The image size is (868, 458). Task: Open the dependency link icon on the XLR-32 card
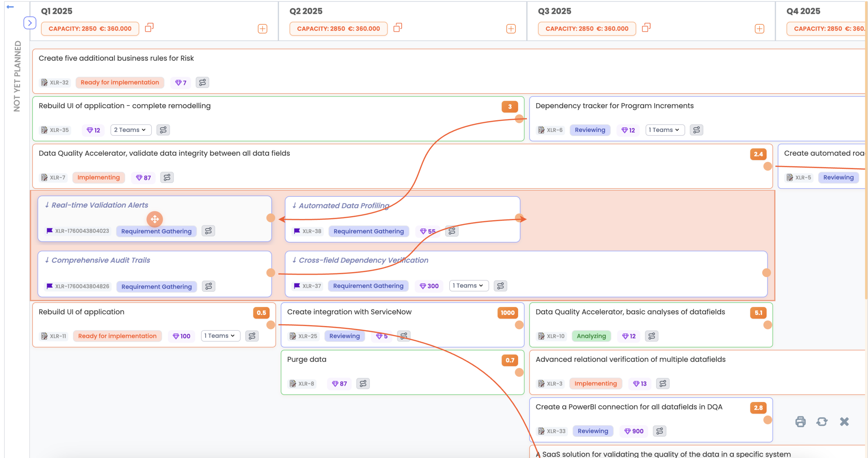[x=202, y=82]
